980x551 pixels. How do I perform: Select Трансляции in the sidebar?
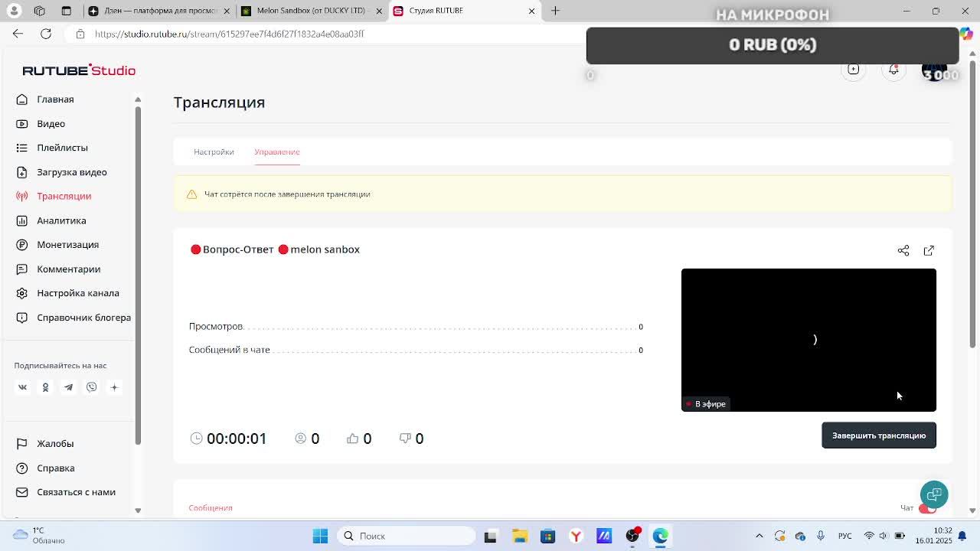pos(64,196)
